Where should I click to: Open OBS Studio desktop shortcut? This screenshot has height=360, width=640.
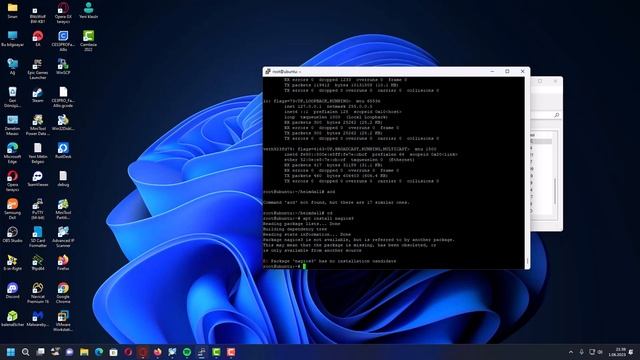(x=12, y=234)
